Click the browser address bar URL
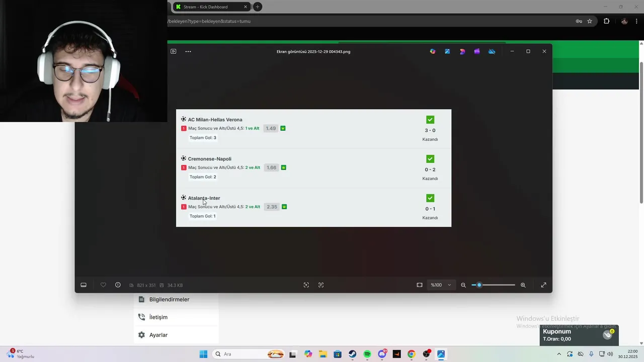The height and width of the screenshot is (362, 644). 209,21
